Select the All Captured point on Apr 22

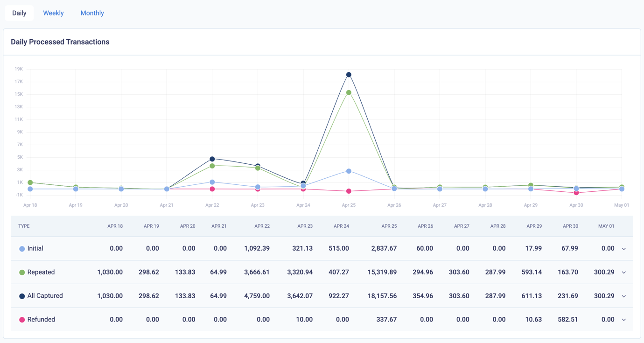point(212,159)
